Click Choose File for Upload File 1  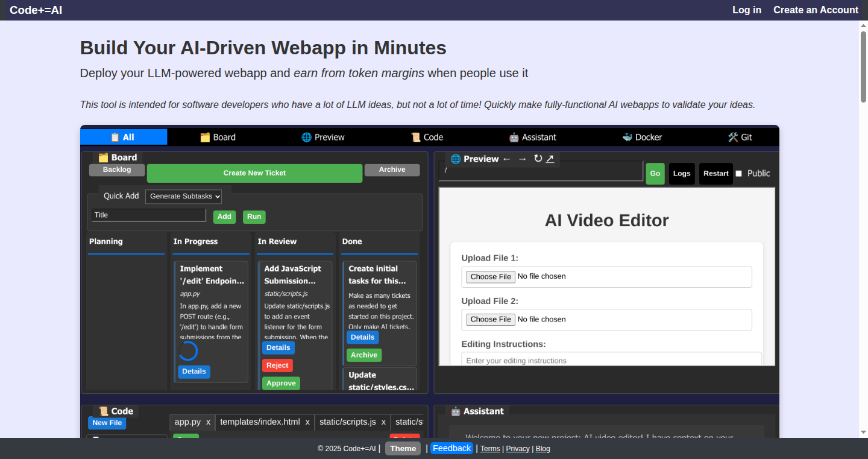pyautogui.click(x=491, y=277)
